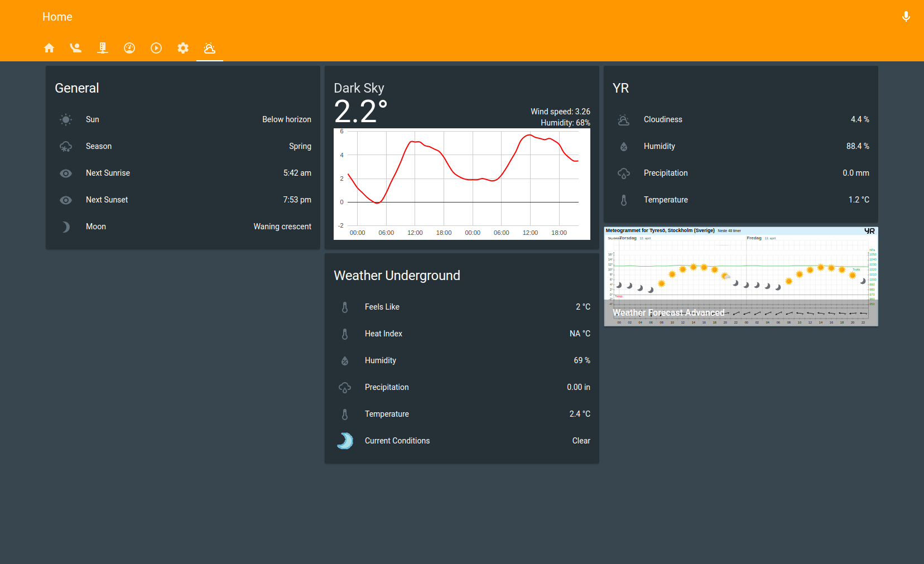Open the network server tab icon
924x564 pixels.
click(x=103, y=48)
